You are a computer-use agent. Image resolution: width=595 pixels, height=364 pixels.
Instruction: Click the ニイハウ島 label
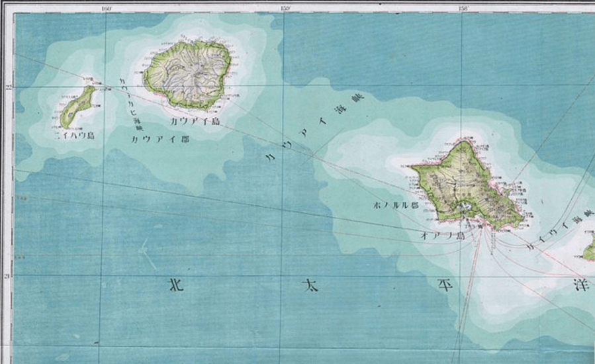point(74,135)
